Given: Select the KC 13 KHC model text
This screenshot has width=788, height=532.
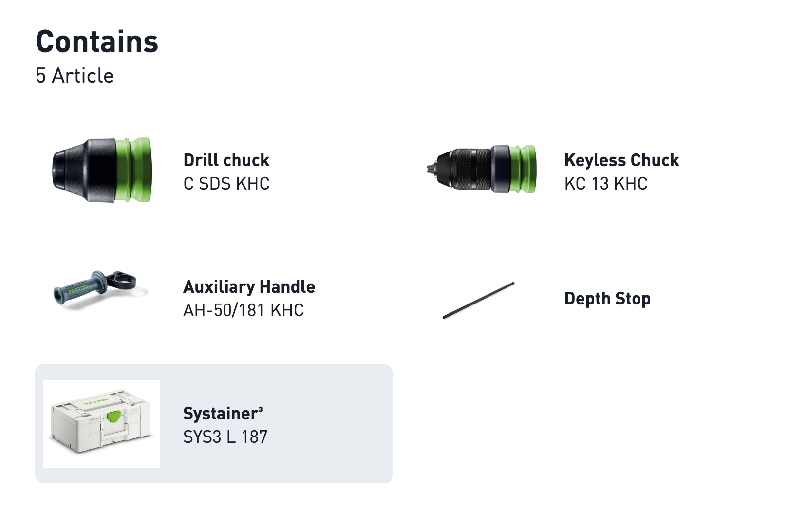Looking at the screenshot, I should click(606, 184).
